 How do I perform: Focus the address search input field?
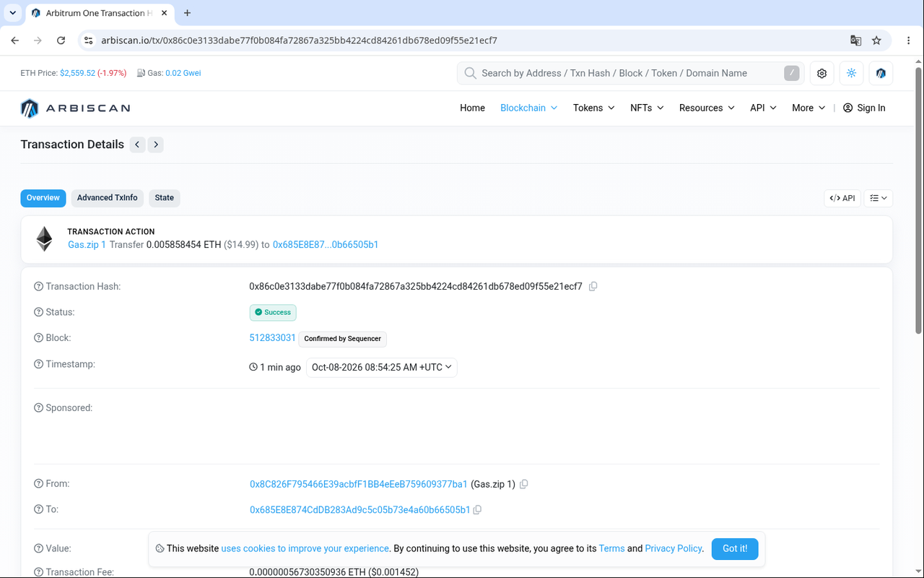tap(630, 73)
